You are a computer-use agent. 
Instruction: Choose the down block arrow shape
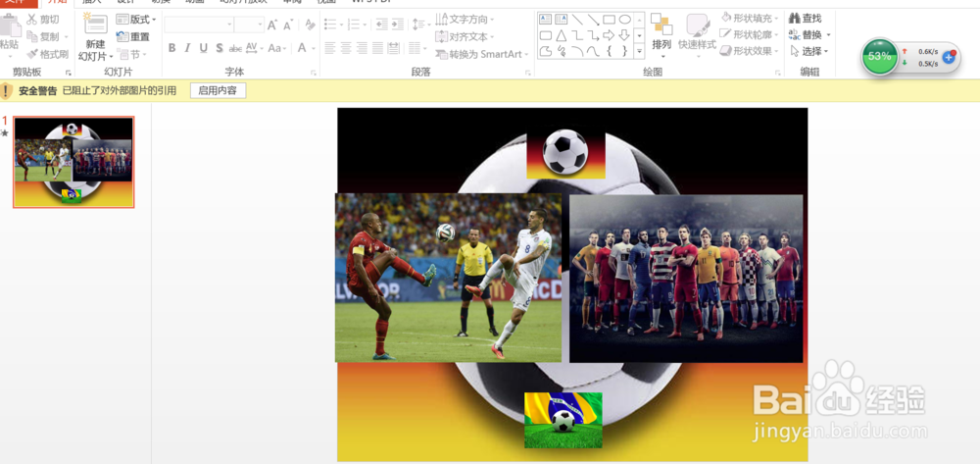(x=624, y=35)
